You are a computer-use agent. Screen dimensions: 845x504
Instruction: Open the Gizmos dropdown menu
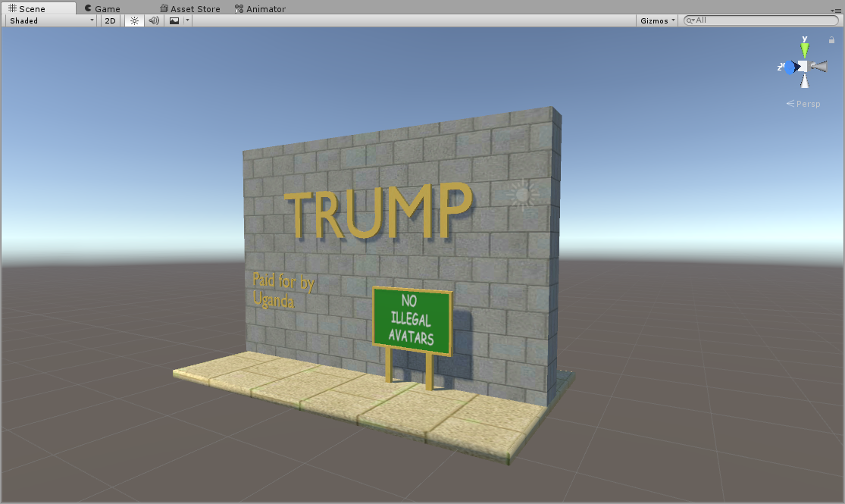(657, 20)
